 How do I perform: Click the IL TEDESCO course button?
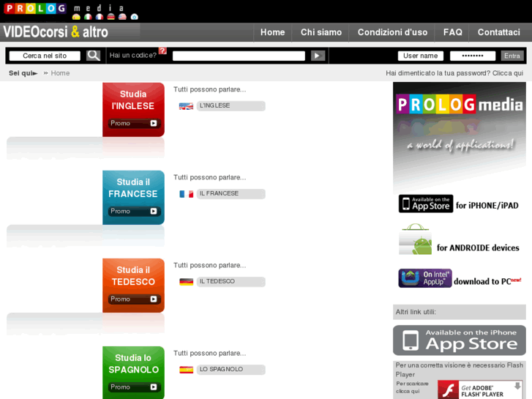point(231,282)
